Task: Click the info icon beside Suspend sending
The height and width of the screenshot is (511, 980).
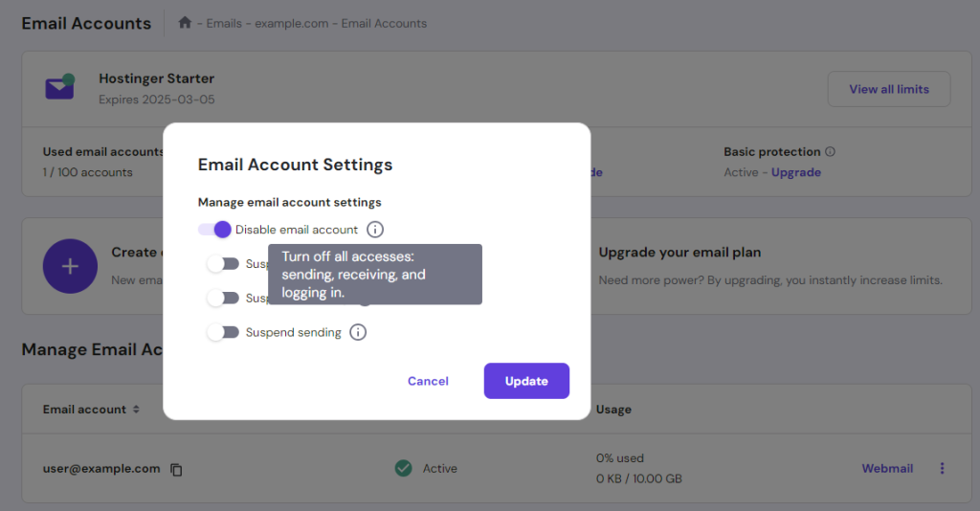Action: click(x=358, y=332)
